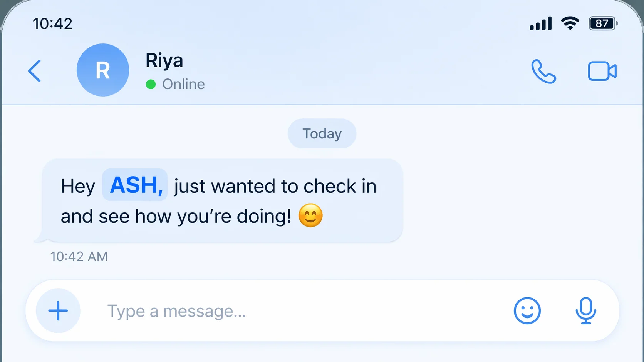Open Riya's profile via the R avatar
Image resolution: width=644 pixels, height=362 pixels.
tap(103, 70)
